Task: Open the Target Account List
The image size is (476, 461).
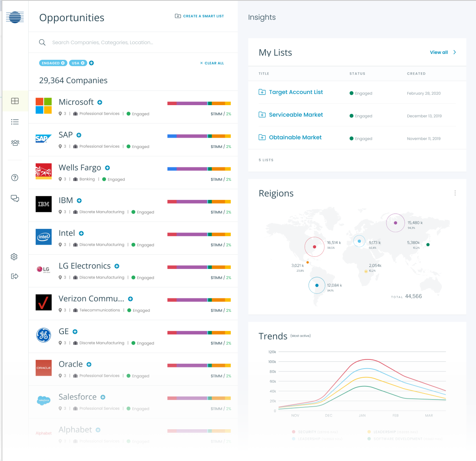Action: [x=296, y=92]
